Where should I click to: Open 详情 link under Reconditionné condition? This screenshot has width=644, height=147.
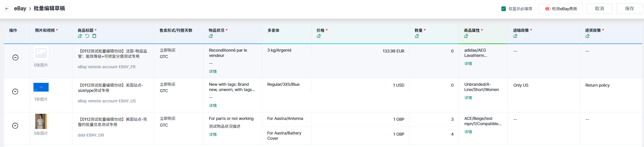(x=213, y=71)
